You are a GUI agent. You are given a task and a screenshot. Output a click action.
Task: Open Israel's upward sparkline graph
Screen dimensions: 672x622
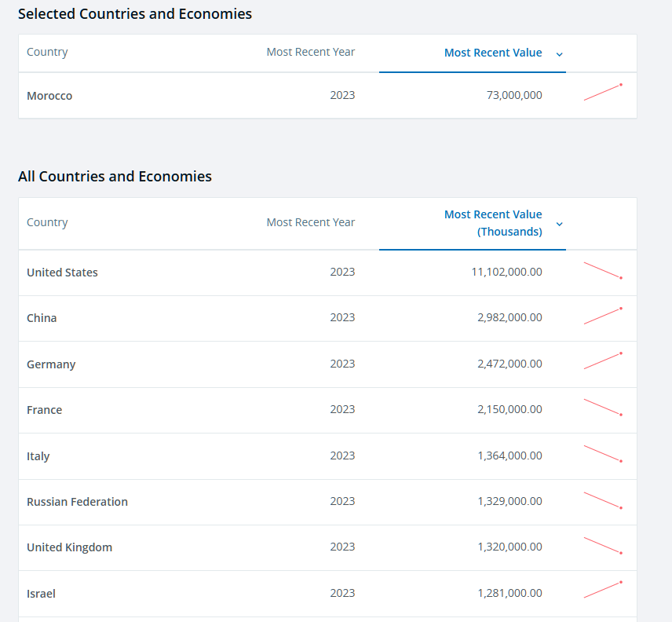[x=602, y=590]
